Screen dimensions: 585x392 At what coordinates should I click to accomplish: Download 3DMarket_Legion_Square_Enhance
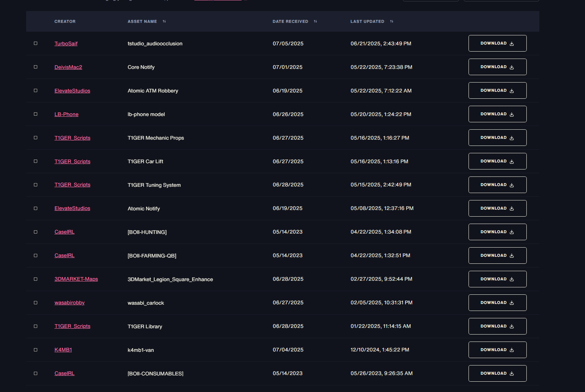(497, 279)
